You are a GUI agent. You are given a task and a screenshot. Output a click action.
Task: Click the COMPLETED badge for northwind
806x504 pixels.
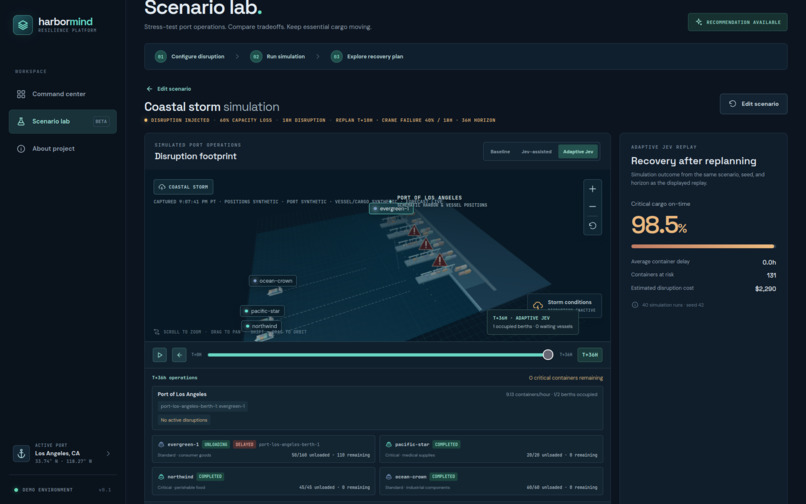tap(210, 477)
